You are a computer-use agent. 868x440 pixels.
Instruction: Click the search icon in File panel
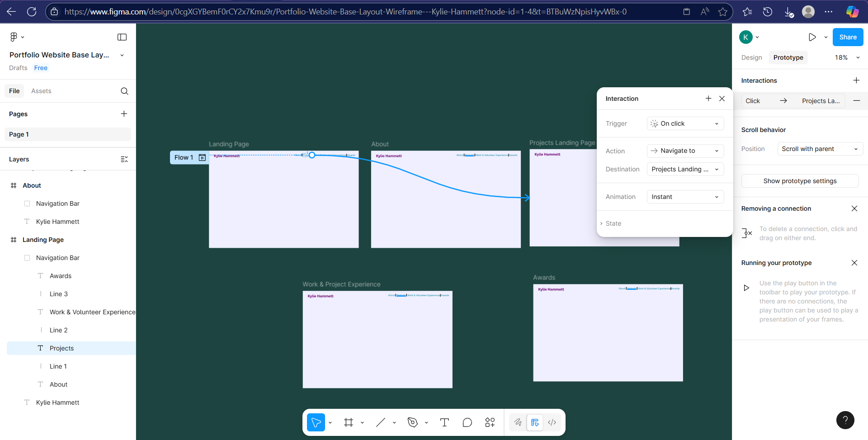click(x=124, y=91)
